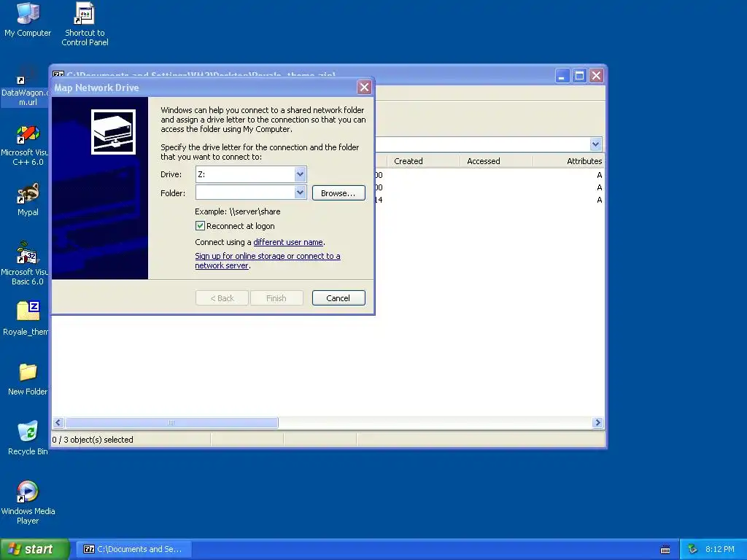
Task: Click the network connection tray icon
Action: [693, 549]
